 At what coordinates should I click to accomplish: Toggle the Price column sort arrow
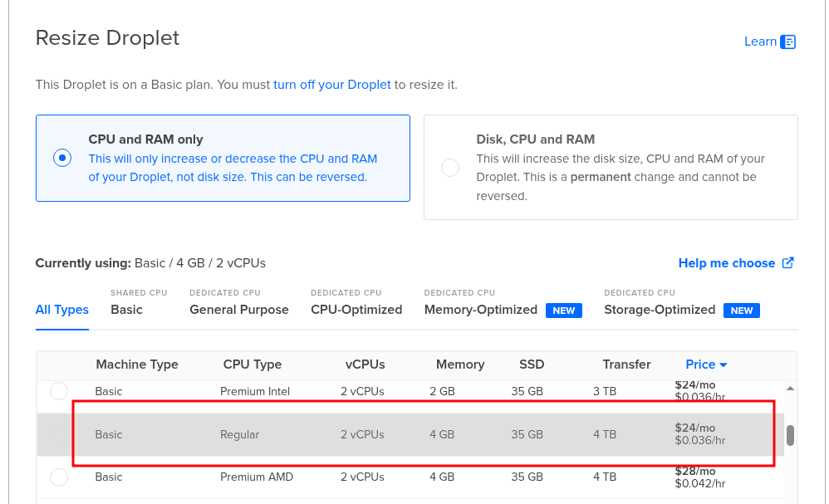point(724,365)
